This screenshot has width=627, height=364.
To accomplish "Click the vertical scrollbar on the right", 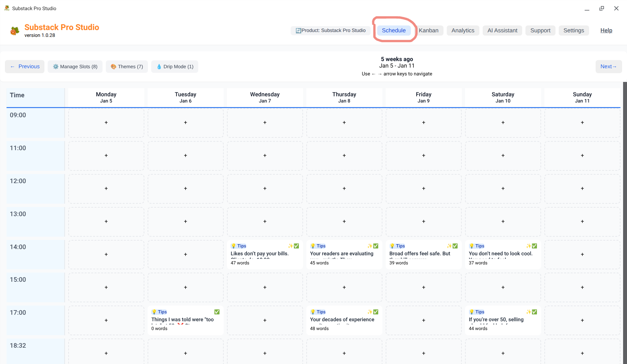I will pyautogui.click(x=625, y=222).
